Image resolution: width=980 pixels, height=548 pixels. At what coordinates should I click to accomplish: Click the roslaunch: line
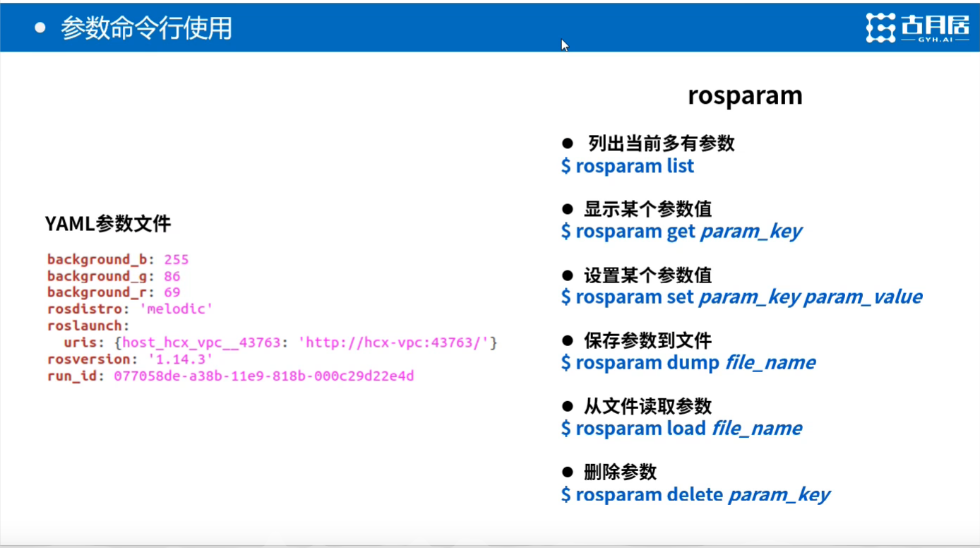[x=89, y=326]
